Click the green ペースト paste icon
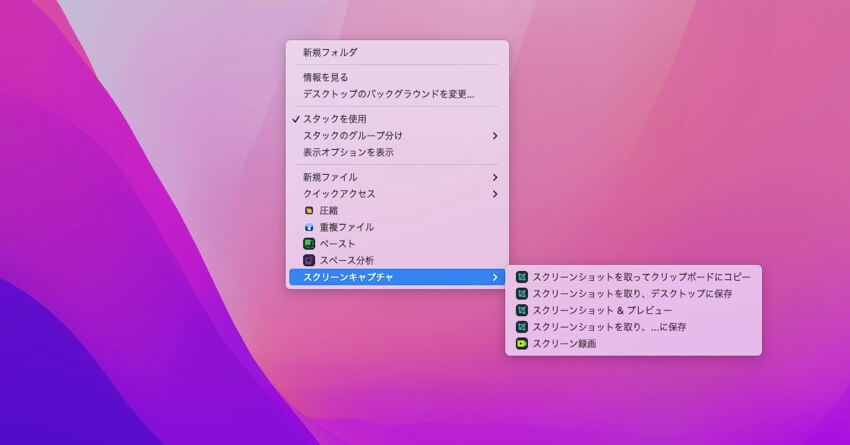This screenshot has width=850, height=445. (x=309, y=244)
